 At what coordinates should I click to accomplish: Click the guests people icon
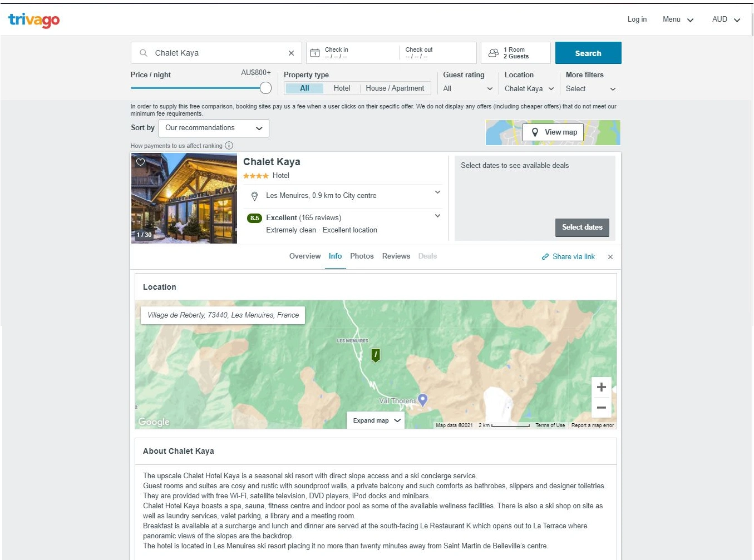click(493, 53)
